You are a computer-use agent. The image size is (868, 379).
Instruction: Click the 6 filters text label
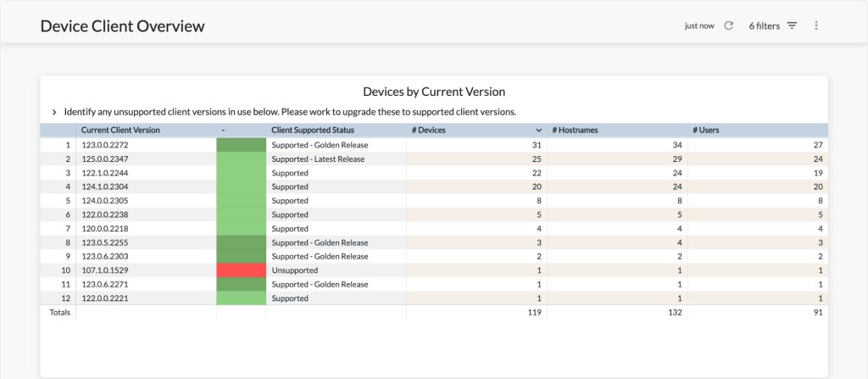[764, 26]
